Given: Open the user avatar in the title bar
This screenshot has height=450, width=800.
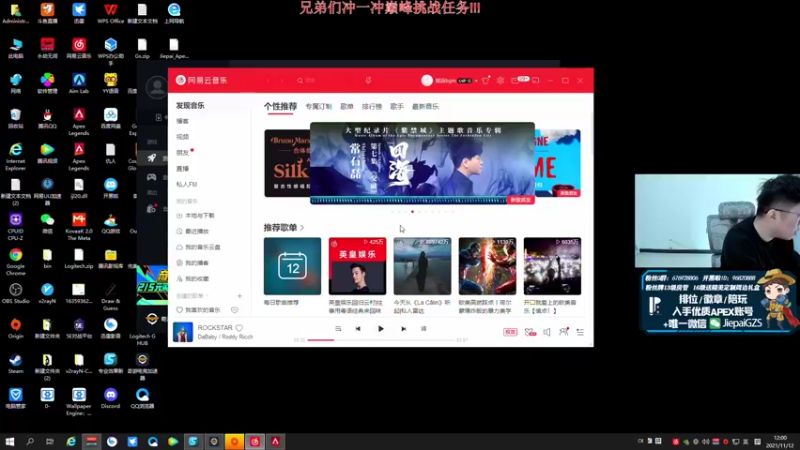Looking at the screenshot, I should coord(427,80).
